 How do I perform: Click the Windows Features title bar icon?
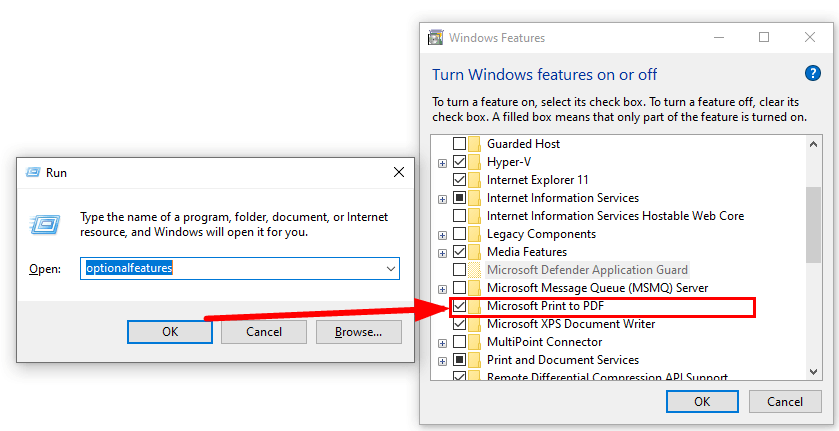pyautogui.click(x=436, y=37)
